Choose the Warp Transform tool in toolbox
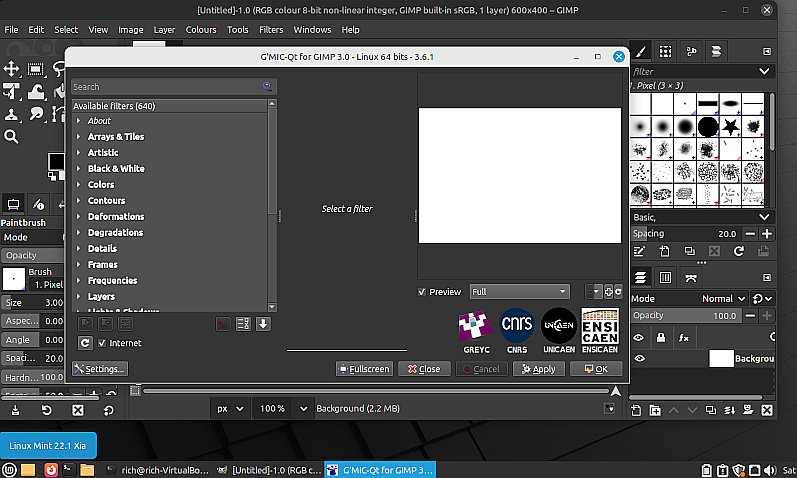This screenshot has height=478, width=797. (36, 92)
